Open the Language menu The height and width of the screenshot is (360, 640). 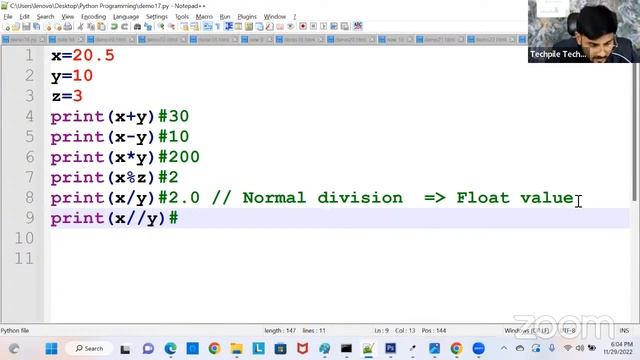[x=126, y=17]
